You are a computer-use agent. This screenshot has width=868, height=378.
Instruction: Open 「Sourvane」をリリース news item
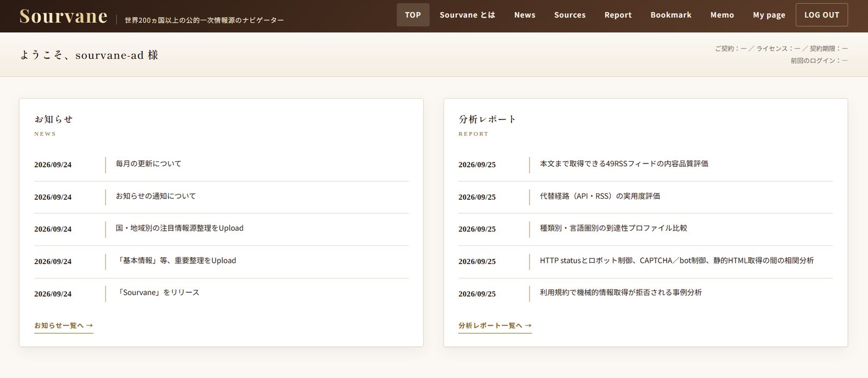click(157, 293)
